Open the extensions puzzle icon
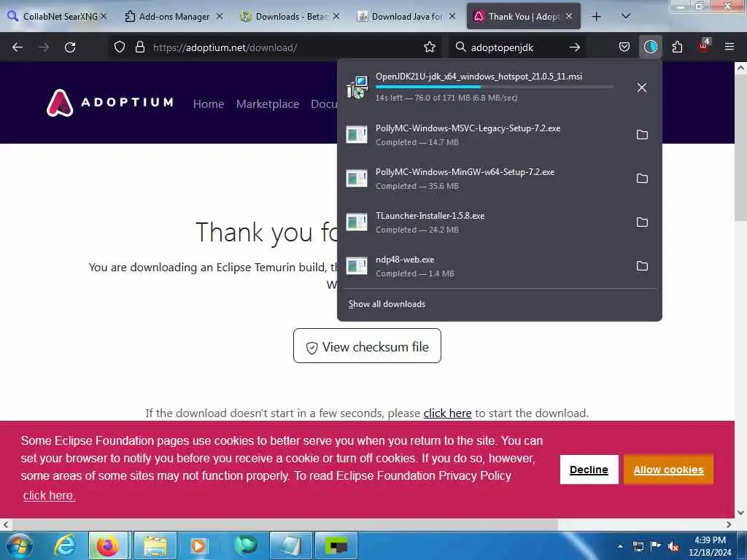Viewport: 747px width, 560px height. pyautogui.click(x=677, y=47)
